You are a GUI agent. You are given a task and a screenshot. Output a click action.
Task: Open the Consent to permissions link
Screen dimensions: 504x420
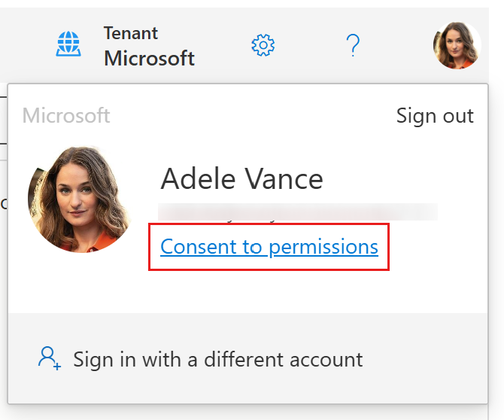(269, 247)
